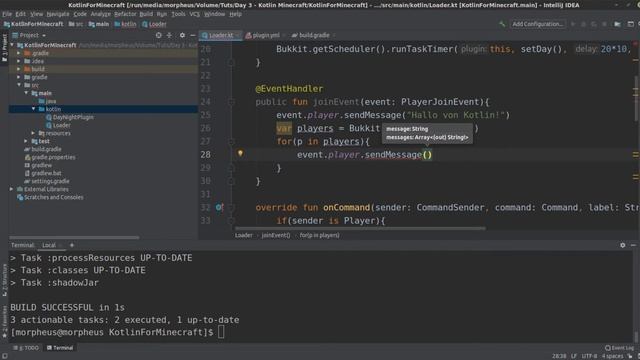
Task: Click the 4 spaces indent widget
Action: point(612,356)
